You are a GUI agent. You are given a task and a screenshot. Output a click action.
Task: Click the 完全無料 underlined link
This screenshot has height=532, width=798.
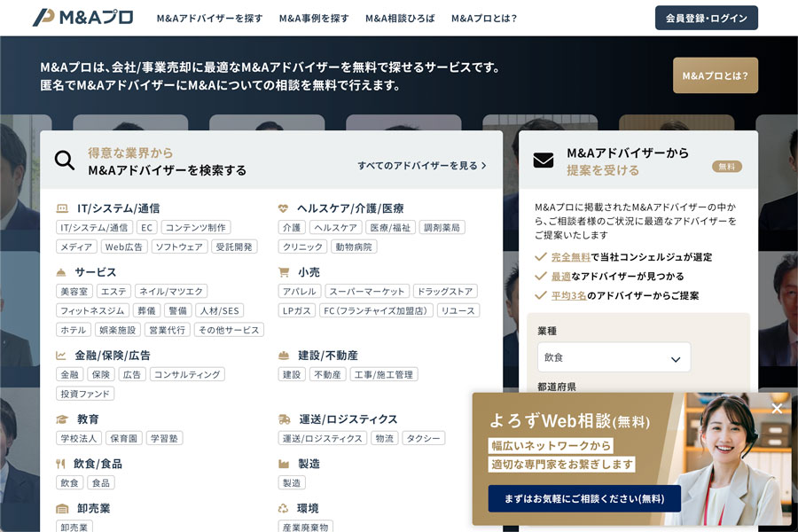click(x=570, y=257)
